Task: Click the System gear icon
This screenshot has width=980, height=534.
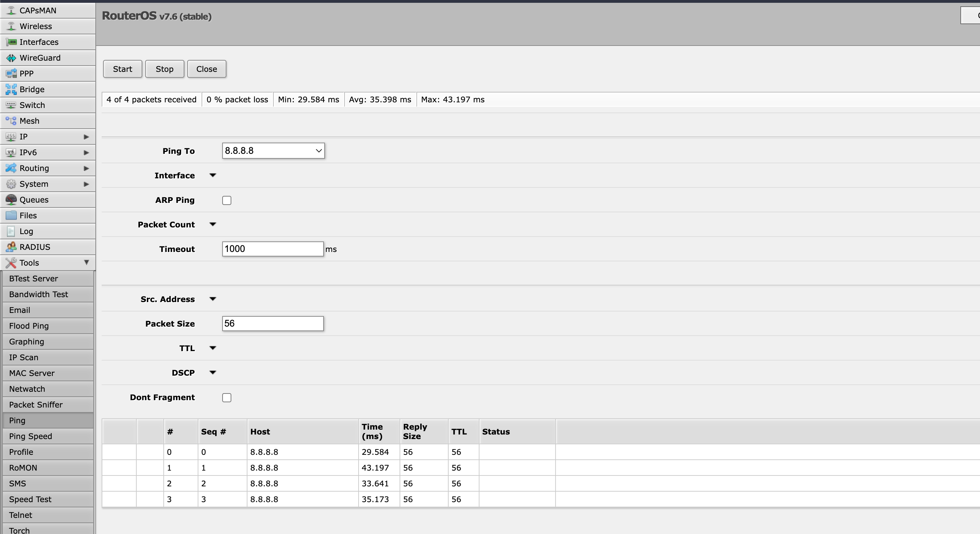Action: [x=11, y=184]
